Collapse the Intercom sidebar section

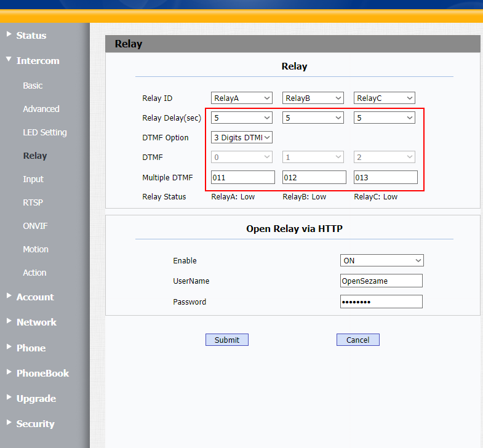pos(38,61)
